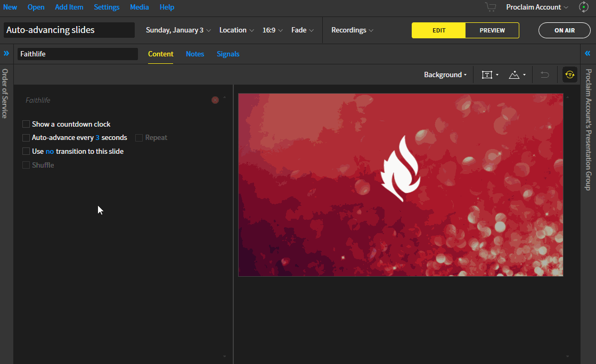This screenshot has height=364, width=596.
Task: Switch to PREVIEW mode
Action: click(x=492, y=30)
